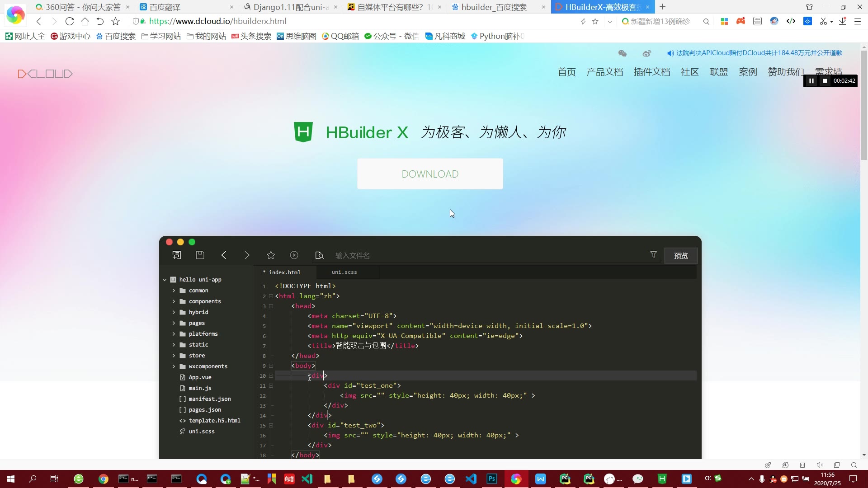
Task: Open the browser search magnifier icon
Action: pyautogui.click(x=706, y=21)
